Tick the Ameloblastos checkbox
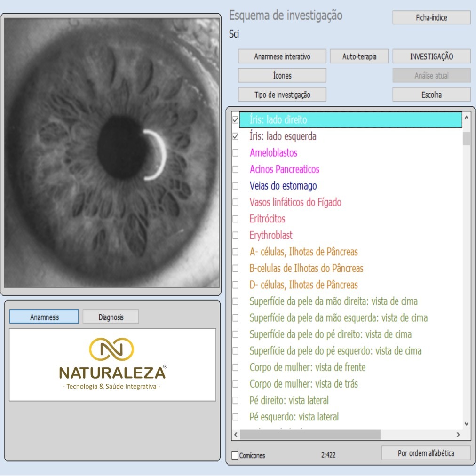This screenshot has width=476, height=476. click(x=235, y=153)
